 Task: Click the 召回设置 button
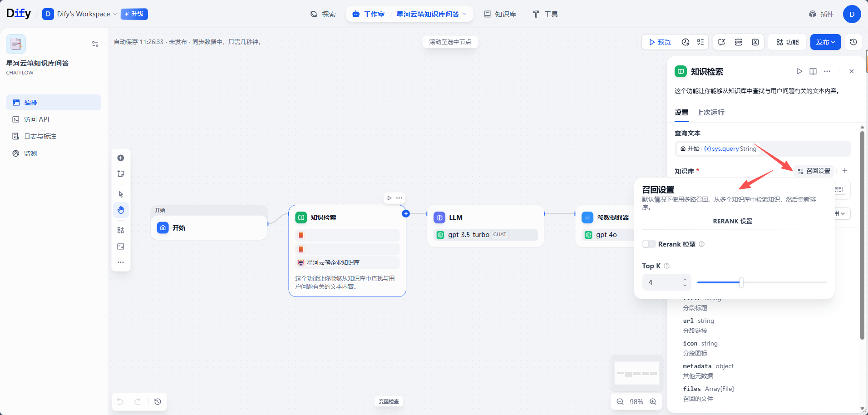[814, 171]
